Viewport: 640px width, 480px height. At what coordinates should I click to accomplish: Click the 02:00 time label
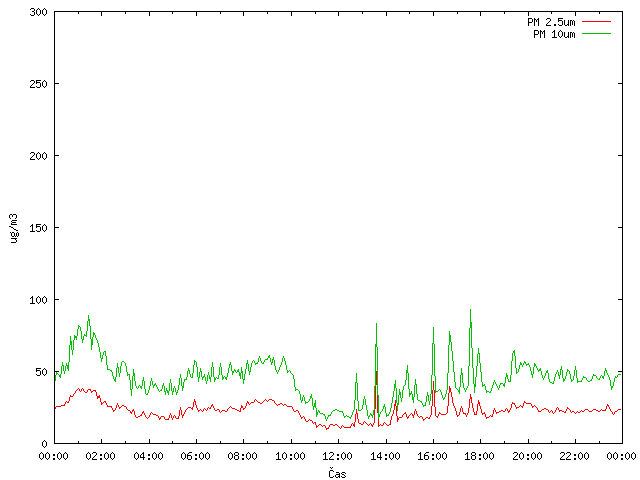(100, 456)
